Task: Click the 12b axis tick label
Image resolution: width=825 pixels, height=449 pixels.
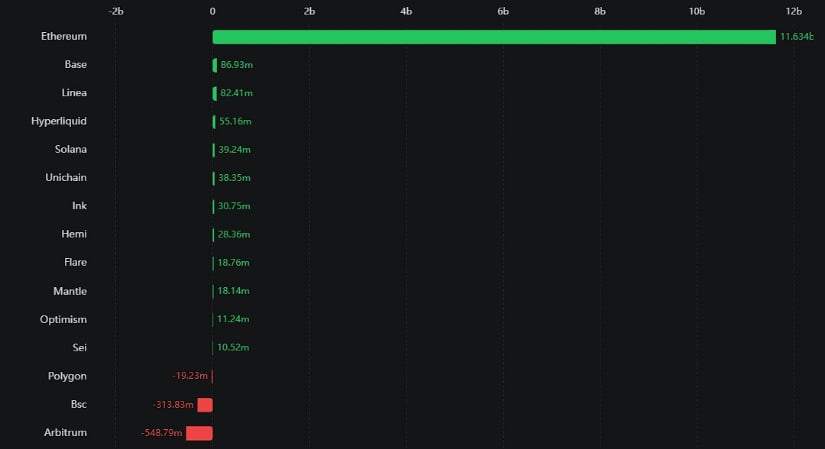Action: (x=793, y=11)
